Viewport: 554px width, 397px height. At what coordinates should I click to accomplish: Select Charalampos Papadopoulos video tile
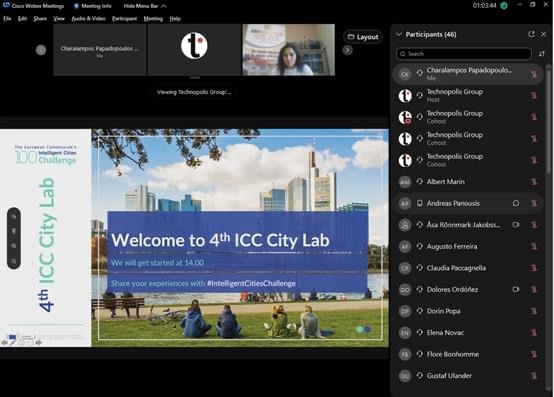pyautogui.click(x=100, y=50)
